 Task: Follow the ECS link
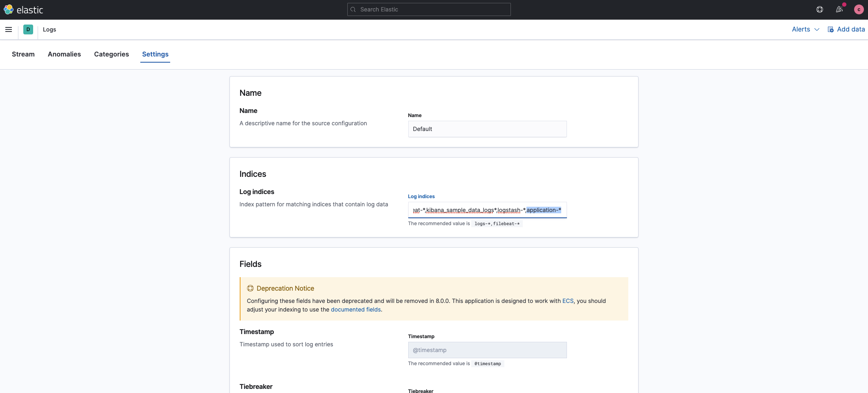(568, 301)
